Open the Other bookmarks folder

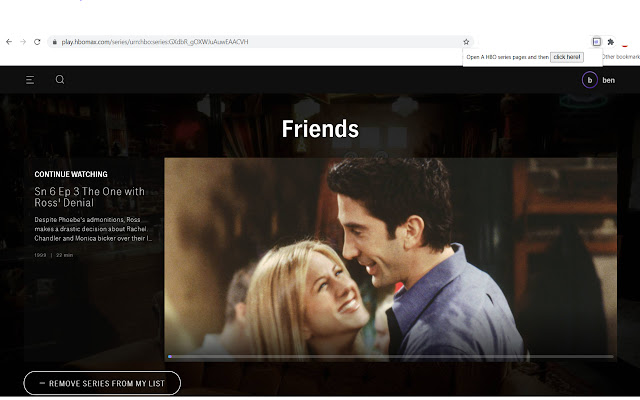pyautogui.click(x=620, y=57)
